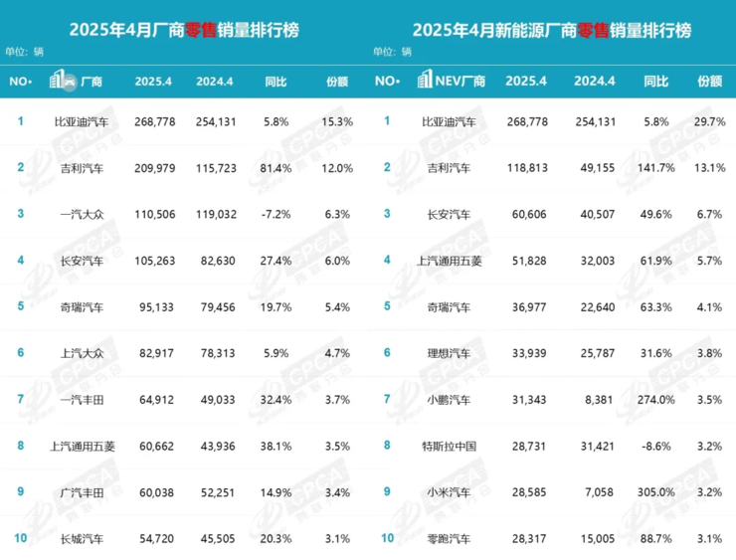Select the 51,828 value
Screen dimensions: 736x560
529,261
